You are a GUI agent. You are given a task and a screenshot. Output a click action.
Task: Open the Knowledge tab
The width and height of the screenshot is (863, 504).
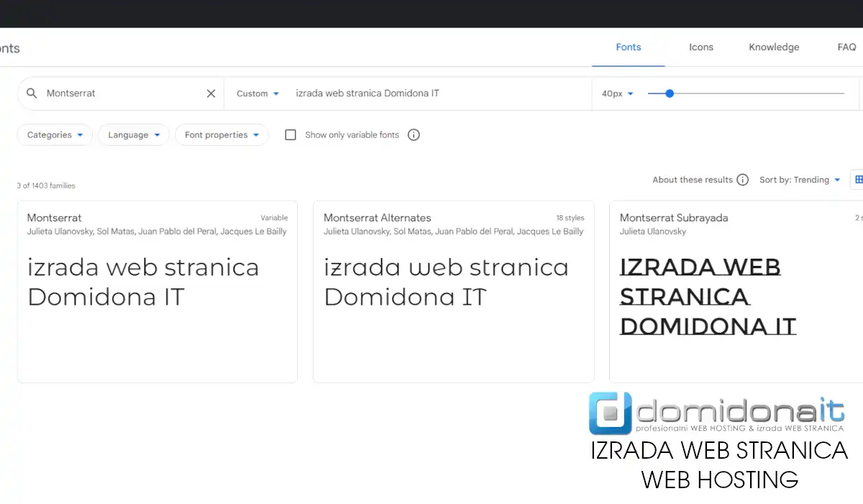tap(774, 47)
